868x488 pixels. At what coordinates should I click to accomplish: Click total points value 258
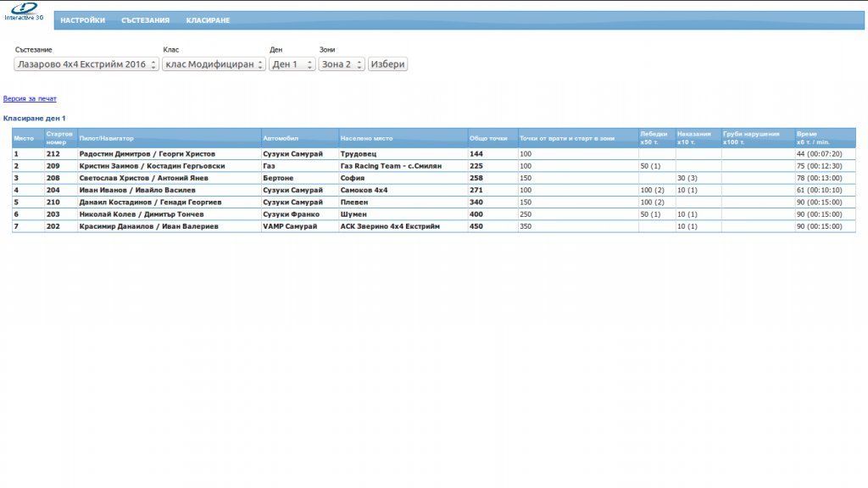coord(476,178)
